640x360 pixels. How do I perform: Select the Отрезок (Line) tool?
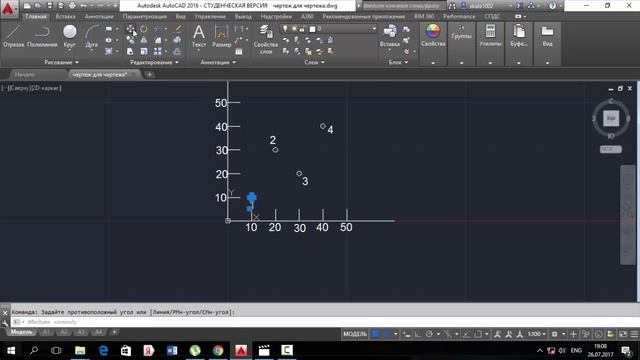[13, 36]
